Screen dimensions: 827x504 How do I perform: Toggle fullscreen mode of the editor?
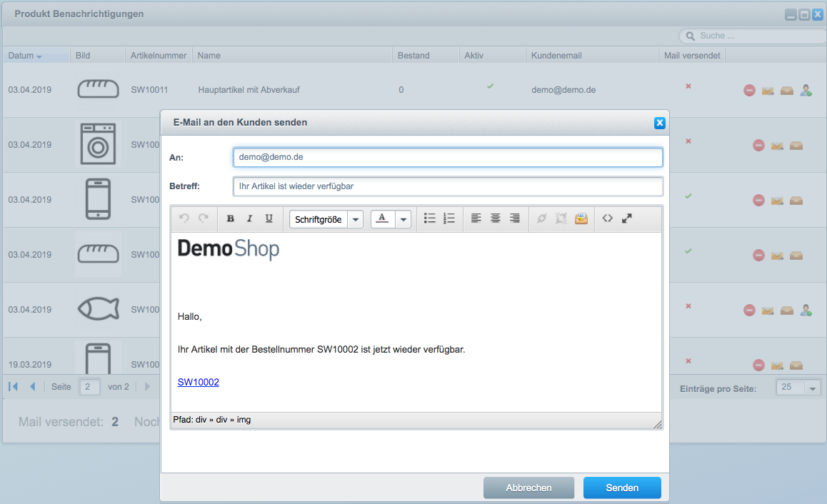coord(626,218)
